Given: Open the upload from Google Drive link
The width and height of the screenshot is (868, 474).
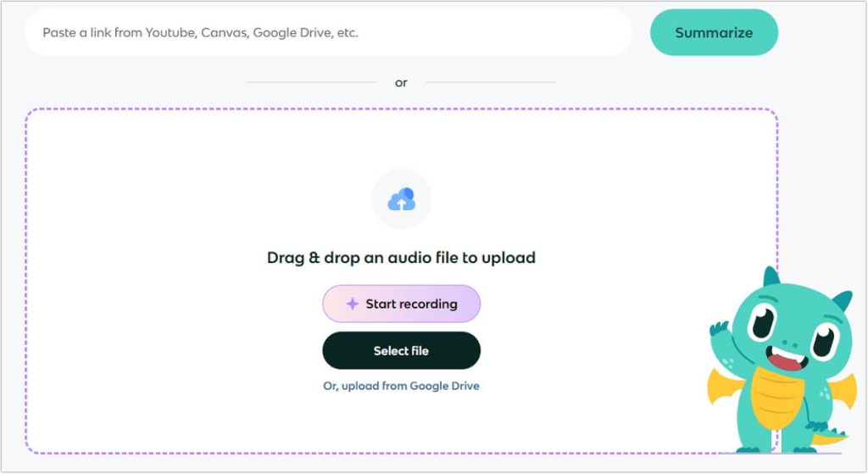Looking at the screenshot, I should click(401, 386).
